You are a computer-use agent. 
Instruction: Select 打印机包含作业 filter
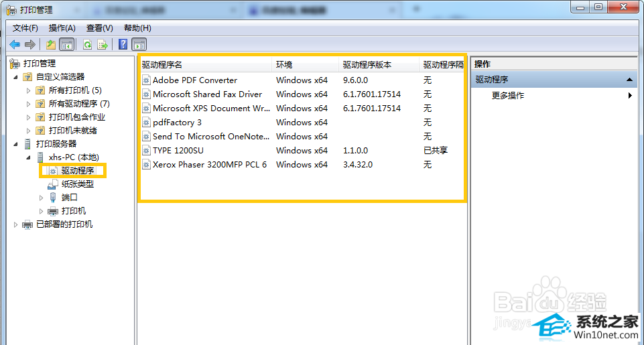(x=77, y=117)
